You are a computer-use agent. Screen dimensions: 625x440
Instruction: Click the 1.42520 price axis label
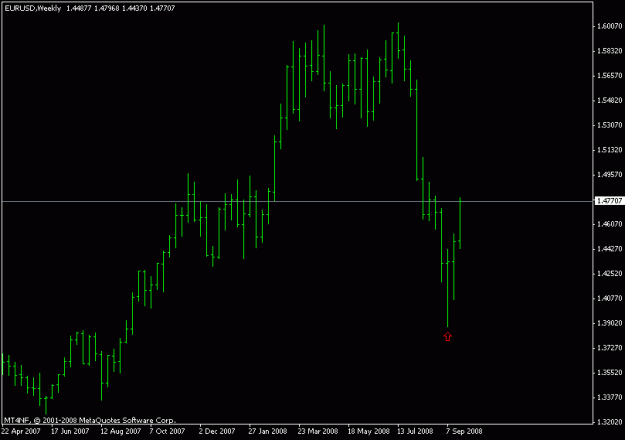click(x=609, y=273)
